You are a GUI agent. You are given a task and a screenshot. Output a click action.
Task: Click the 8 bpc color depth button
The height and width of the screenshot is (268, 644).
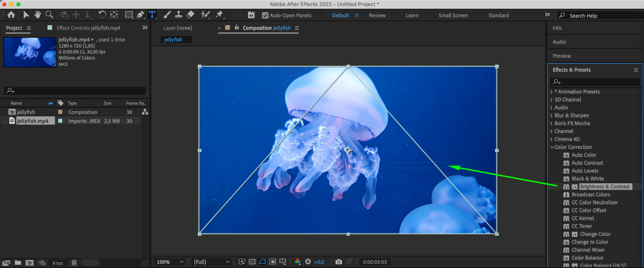tap(58, 263)
